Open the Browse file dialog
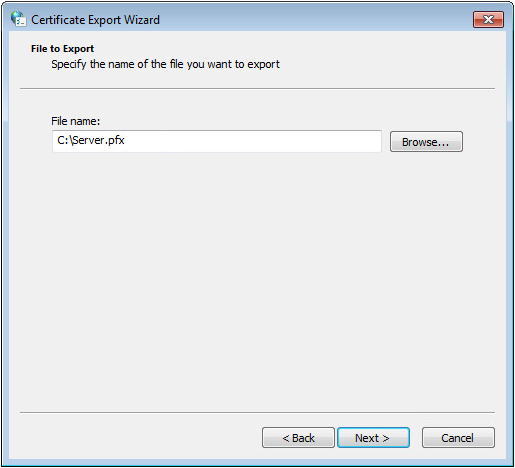The width and height of the screenshot is (515, 468). [426, 142]
